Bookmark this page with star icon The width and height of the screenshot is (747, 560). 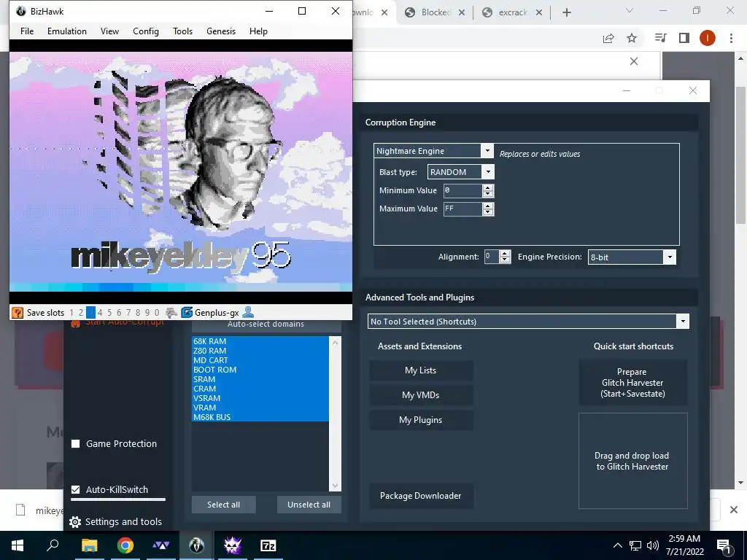(x=632, y=38)
